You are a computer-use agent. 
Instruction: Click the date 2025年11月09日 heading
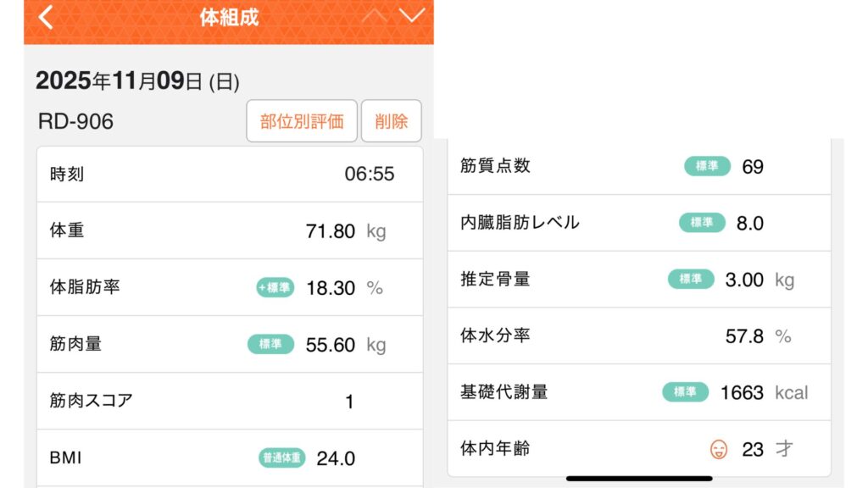pos(137,81)
